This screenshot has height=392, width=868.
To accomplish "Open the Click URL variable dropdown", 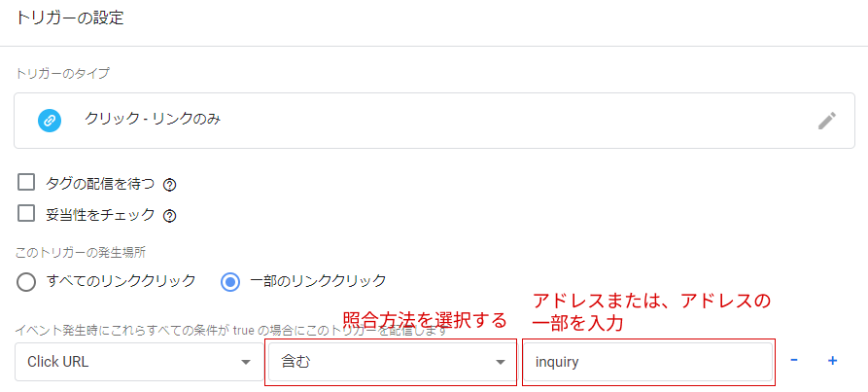I will tap(136, 362).
